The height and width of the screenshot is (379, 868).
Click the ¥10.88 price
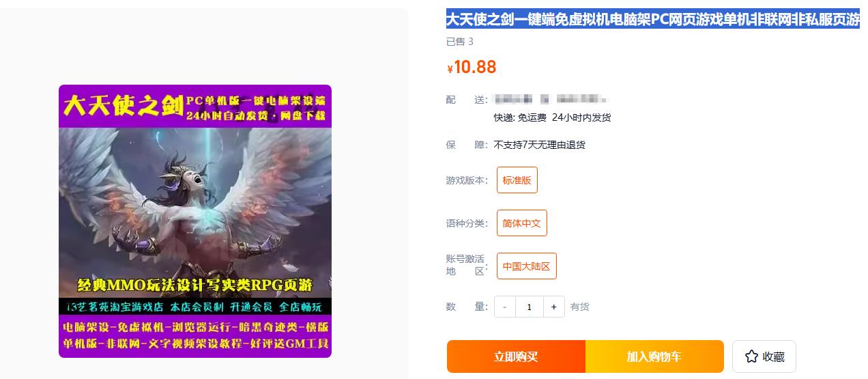tap(472, 67)
